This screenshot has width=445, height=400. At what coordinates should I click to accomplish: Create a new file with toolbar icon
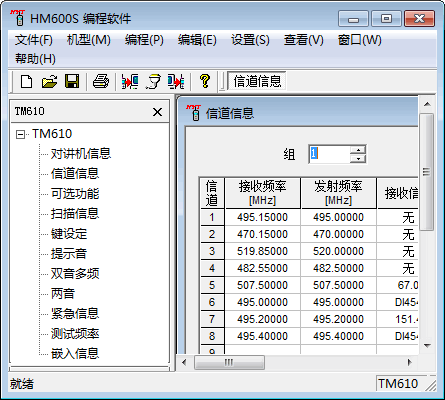click(27, 81)
